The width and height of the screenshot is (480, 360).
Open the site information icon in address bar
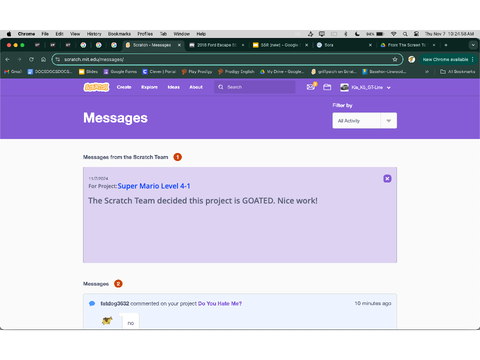tap(58, 59)
